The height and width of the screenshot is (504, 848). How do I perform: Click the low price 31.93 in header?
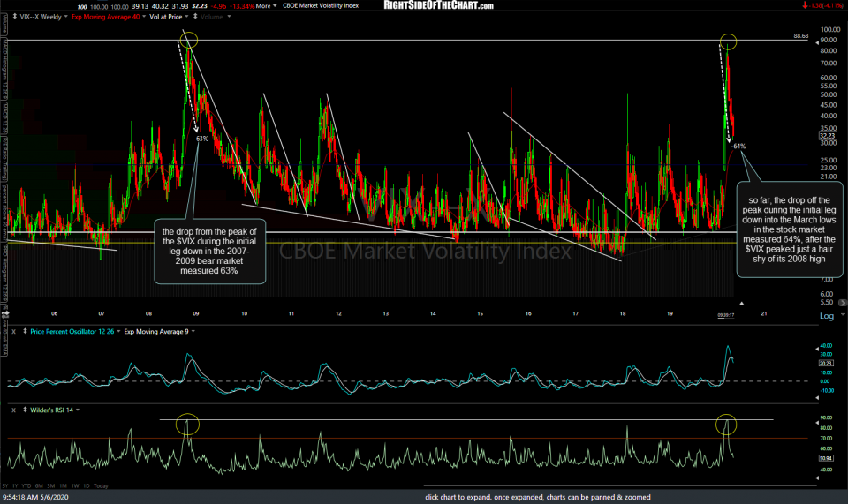tap(179, 6)
